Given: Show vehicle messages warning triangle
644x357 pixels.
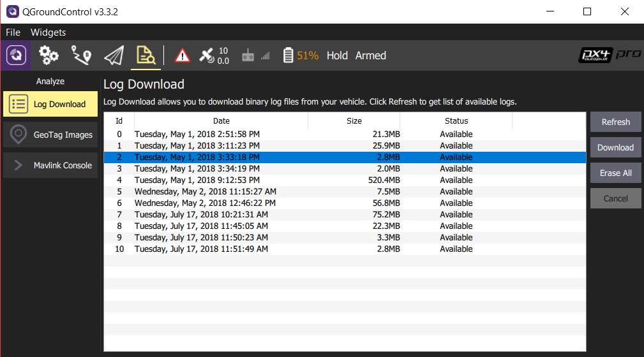Looking at the screenshot, I should pos(183,55).
